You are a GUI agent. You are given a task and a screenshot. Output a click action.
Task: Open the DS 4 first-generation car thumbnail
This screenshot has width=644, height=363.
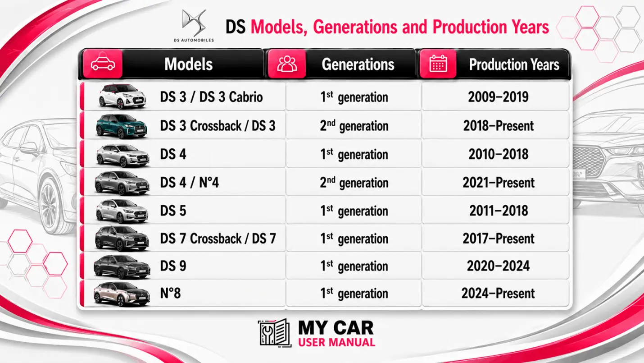click(x=122, y=155)
